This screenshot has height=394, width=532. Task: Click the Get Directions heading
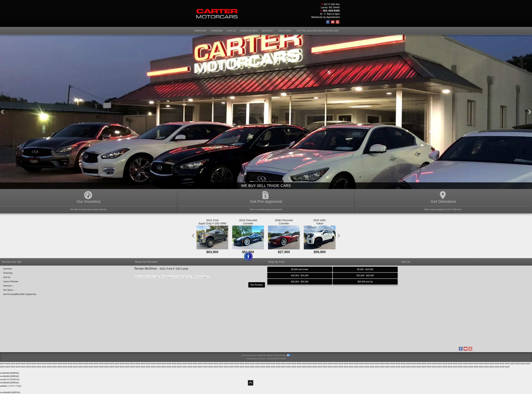pyautogui.click(x=443, y=202)
